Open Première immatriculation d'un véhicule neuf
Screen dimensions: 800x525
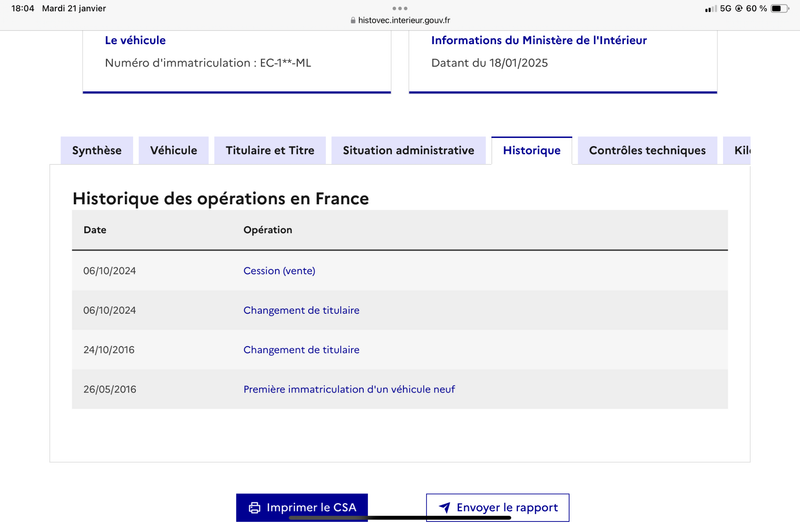pos(349,389)
